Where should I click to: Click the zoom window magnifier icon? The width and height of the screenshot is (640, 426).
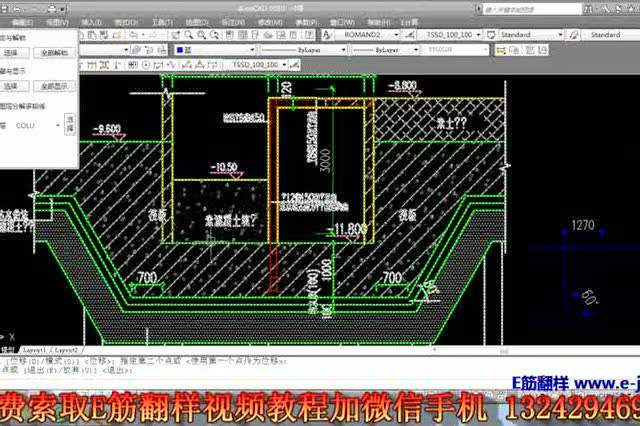(201, 35)
